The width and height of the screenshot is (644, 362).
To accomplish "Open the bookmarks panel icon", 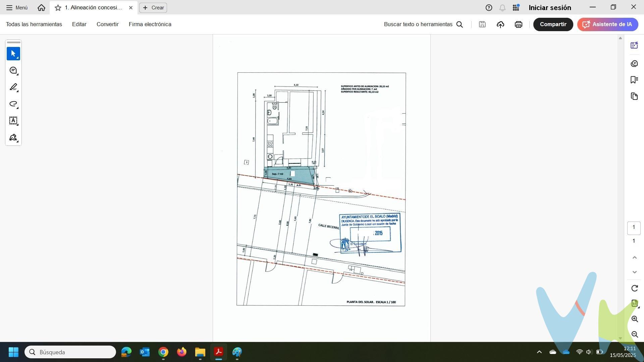I will pyautogui.click(x=634, y=80).
